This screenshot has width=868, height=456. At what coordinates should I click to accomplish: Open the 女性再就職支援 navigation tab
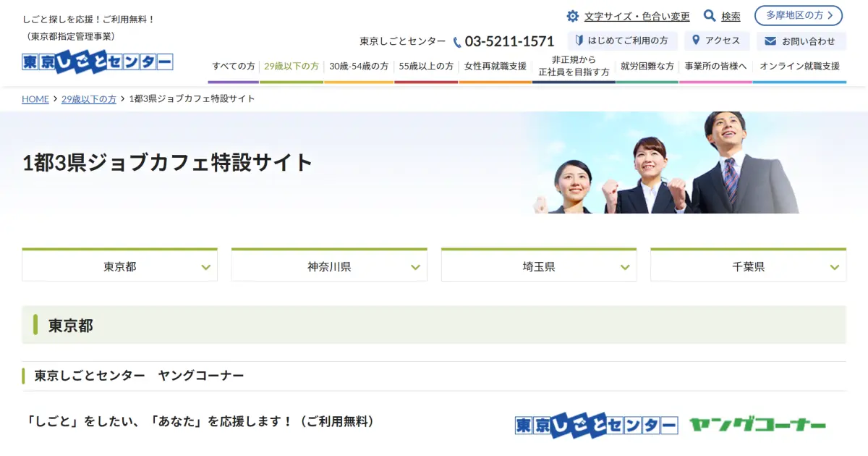(x=495, y=67)
